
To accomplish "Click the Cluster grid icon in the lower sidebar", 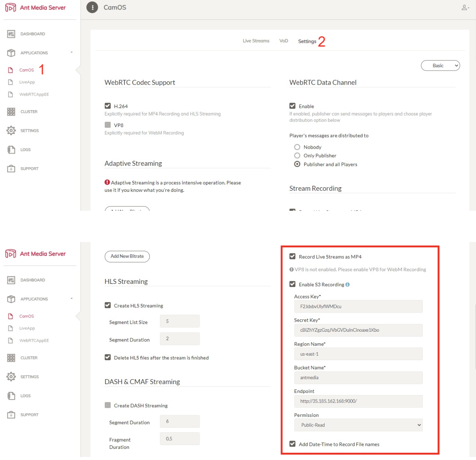I will point(11,358).
